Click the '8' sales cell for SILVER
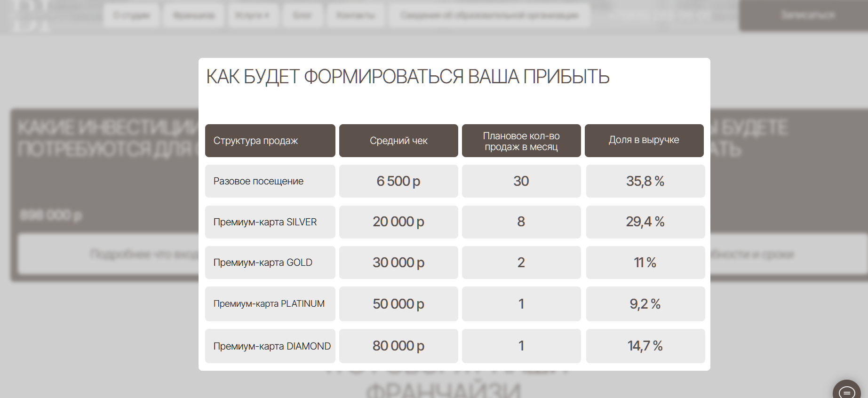868x398 pixels. (521, 222)
